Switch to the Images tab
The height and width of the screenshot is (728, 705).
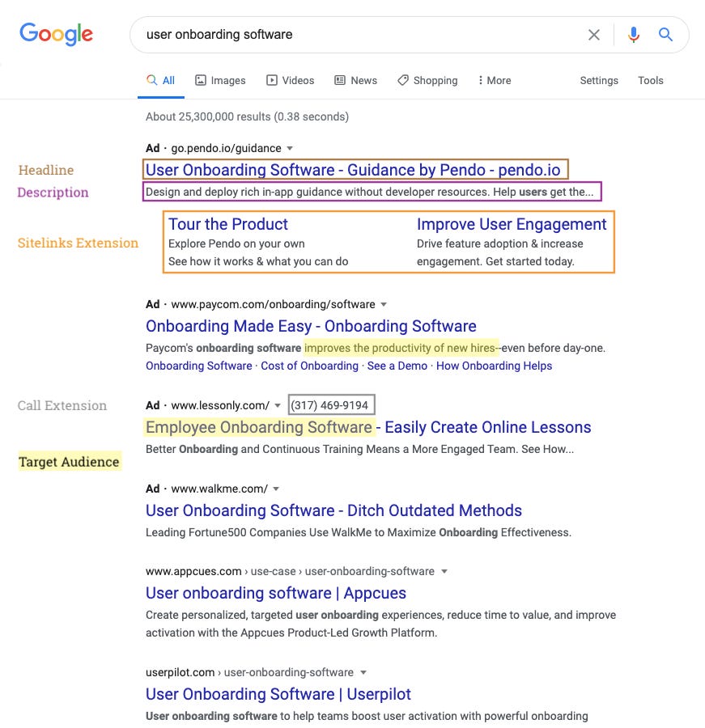[220, 80]
